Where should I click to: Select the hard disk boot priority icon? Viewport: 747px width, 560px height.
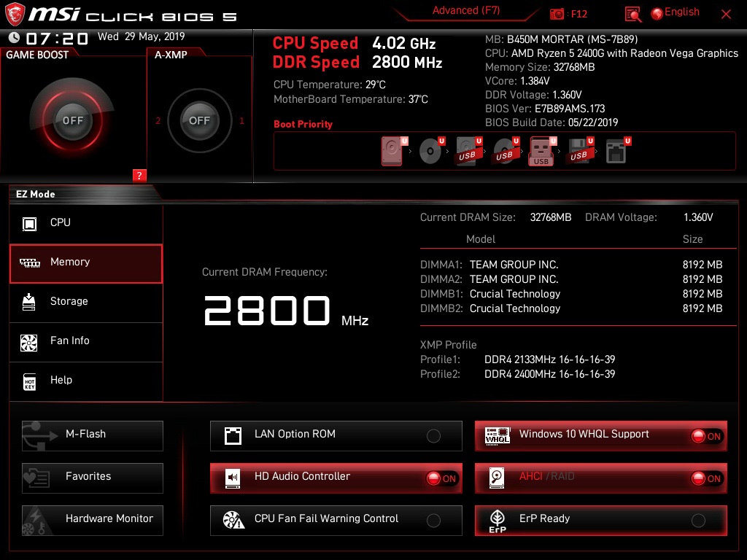coord(392,152)
